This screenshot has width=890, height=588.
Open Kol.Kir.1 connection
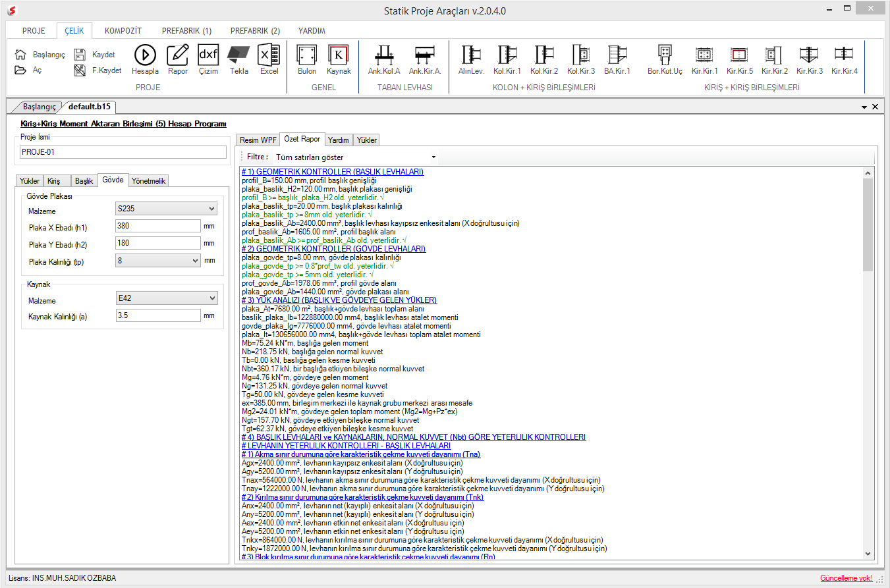pyautogui.click(x=507, y=60)
